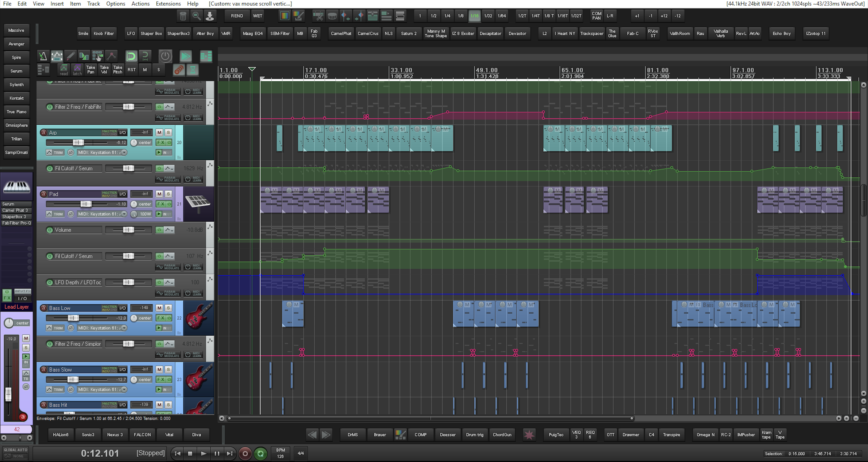
Task: Open the File menu
Action: click(x=7, y=4)
